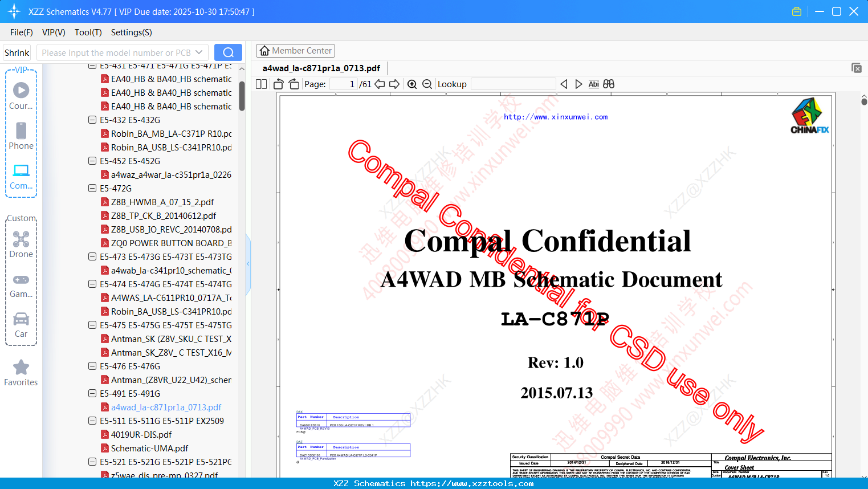Open Robin_BA_MB_LA-C371P R10 pdf
Viewport: 868px width, 489px height.
(172, 133)
